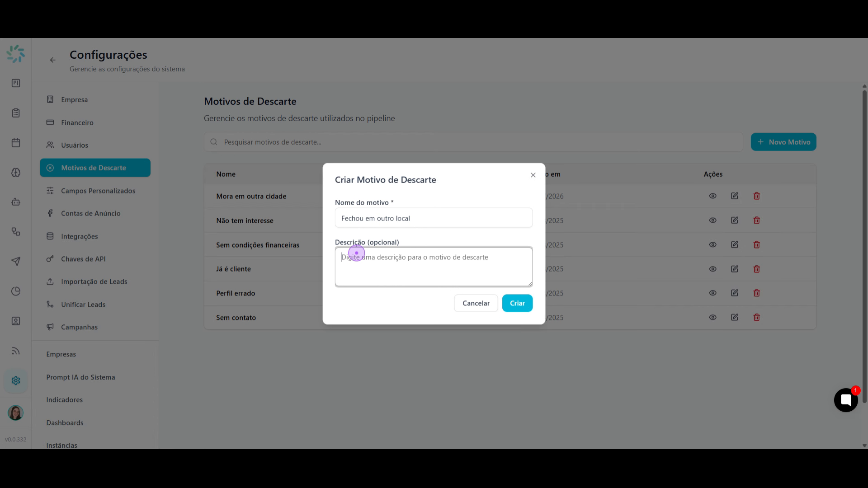View details with eye icon for Já é cliente

tap(713, 269)
